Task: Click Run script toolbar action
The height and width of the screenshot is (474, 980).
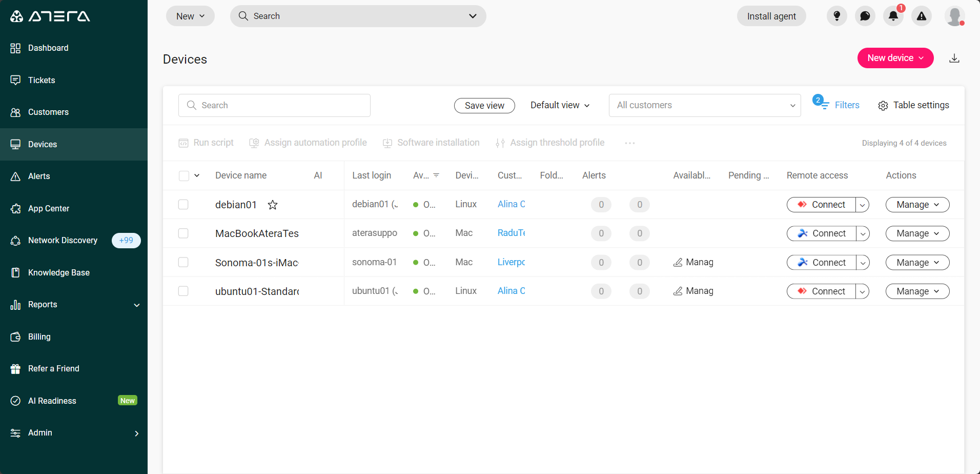Action: (x=206, y=143)
